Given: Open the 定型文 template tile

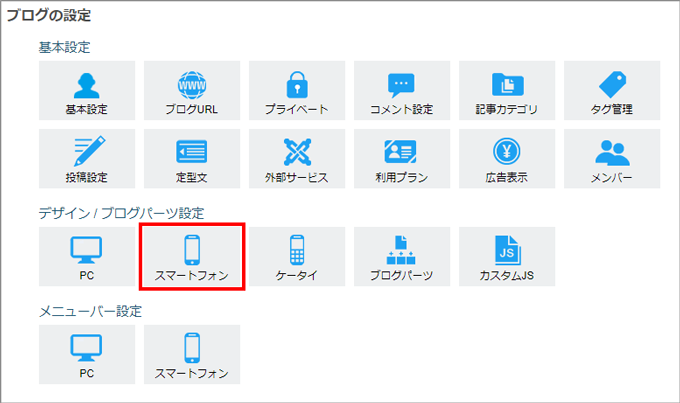Looking at the screenshot, I should pos(192,158).
